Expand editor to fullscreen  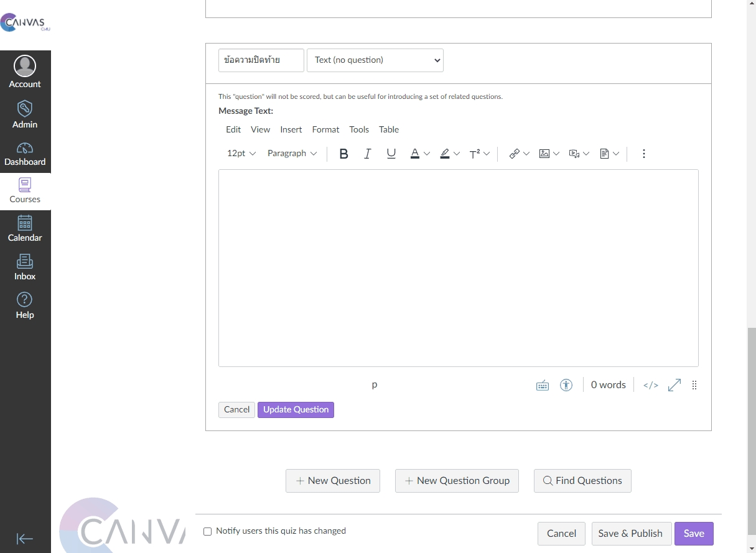(x=674, y=385)
